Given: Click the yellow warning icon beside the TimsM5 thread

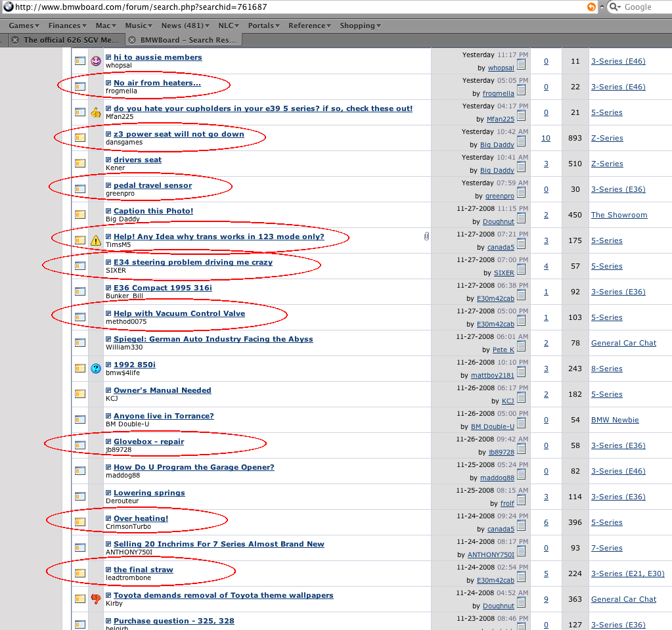Looking at the screenshot, I should 96,240.
